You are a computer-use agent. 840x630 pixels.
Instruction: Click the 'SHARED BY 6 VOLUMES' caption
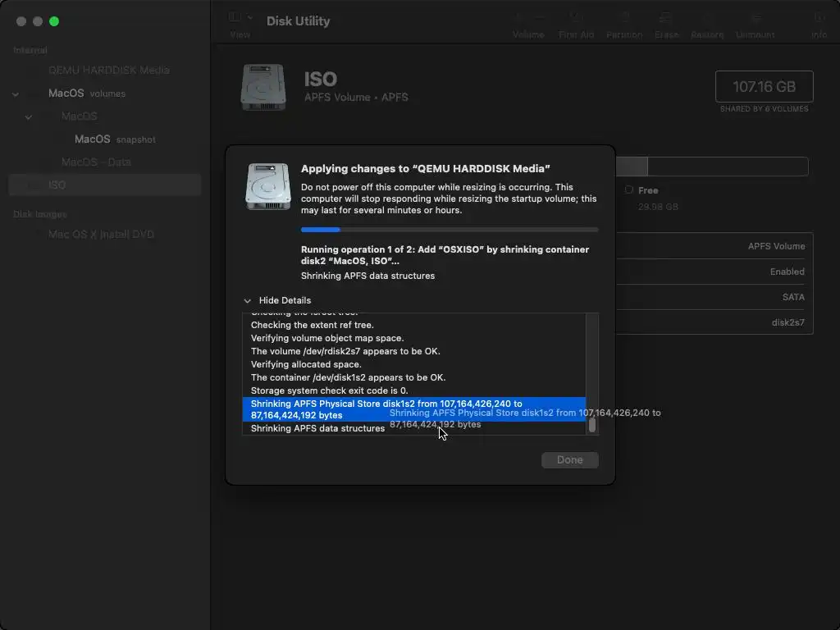(764, 109)
